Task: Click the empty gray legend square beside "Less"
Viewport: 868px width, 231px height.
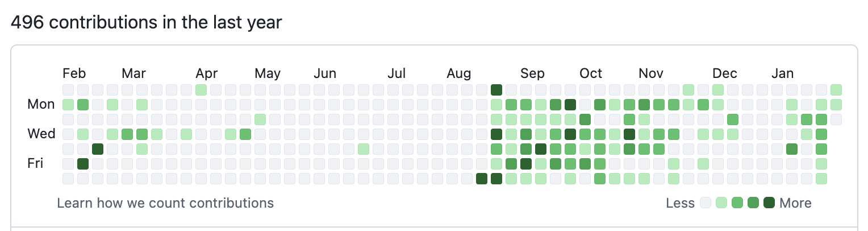Action: [x=706, y=203]
